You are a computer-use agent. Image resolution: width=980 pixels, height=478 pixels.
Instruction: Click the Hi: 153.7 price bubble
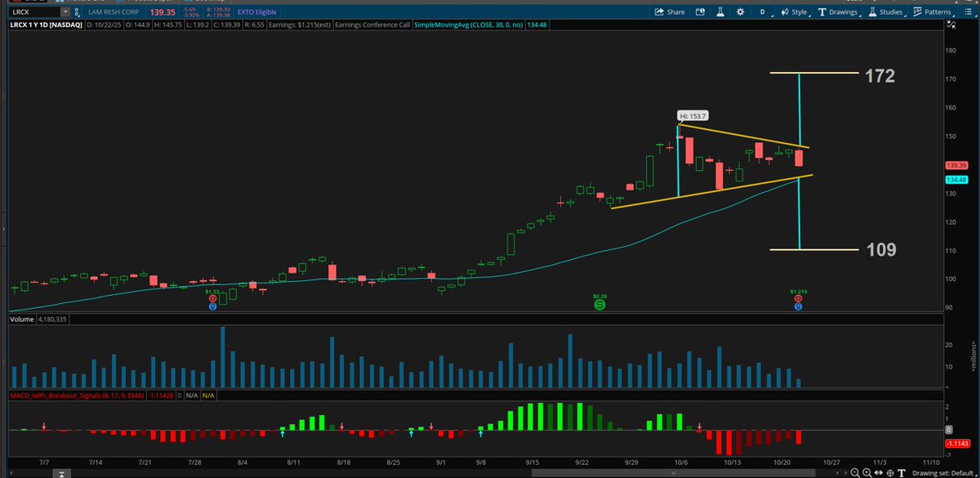click(693, 117)
